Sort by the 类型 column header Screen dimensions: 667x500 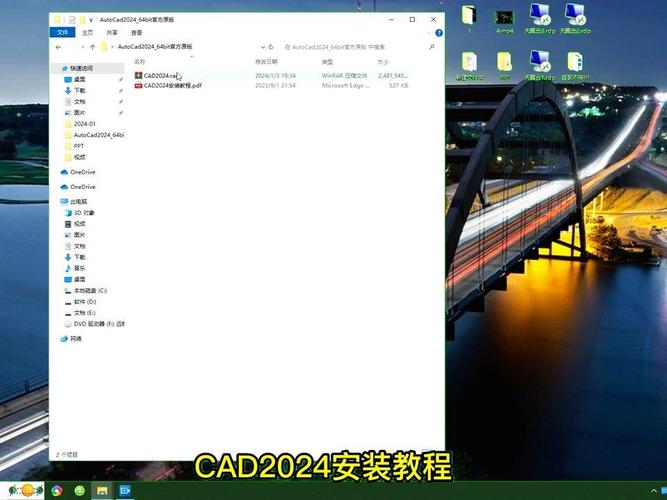327,62
